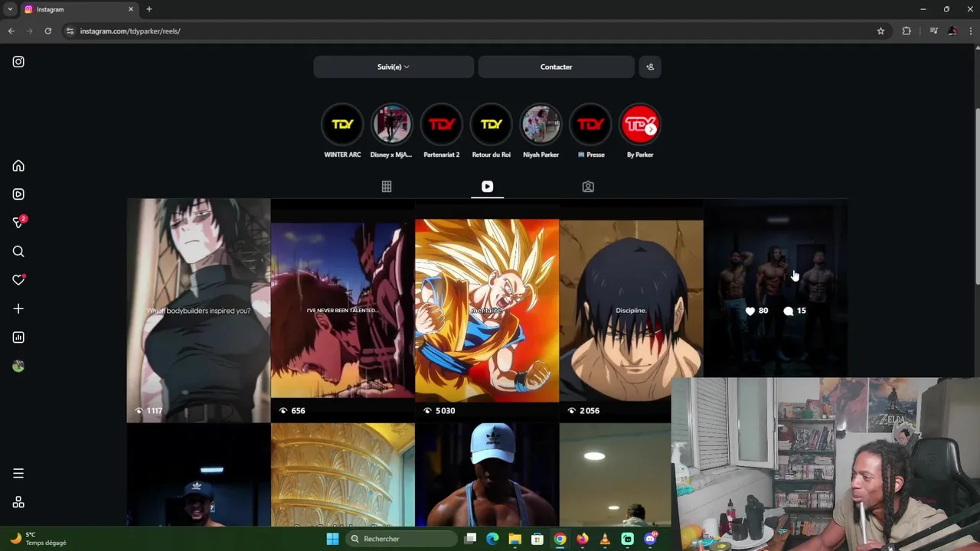This screenshot has width=980, height=551.
Task: Switch to the posts grid tab
Action: 387,187
